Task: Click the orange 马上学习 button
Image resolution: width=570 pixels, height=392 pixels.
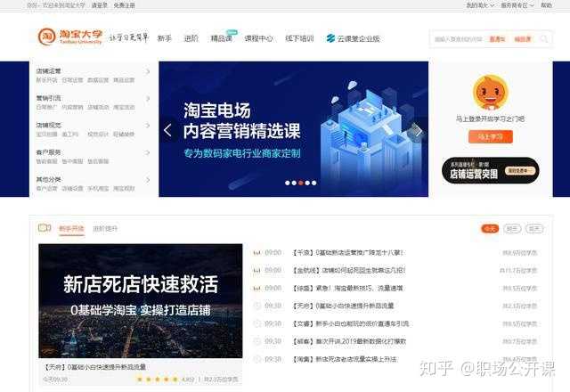Action: pyautogui.click(x=491, y=136)
